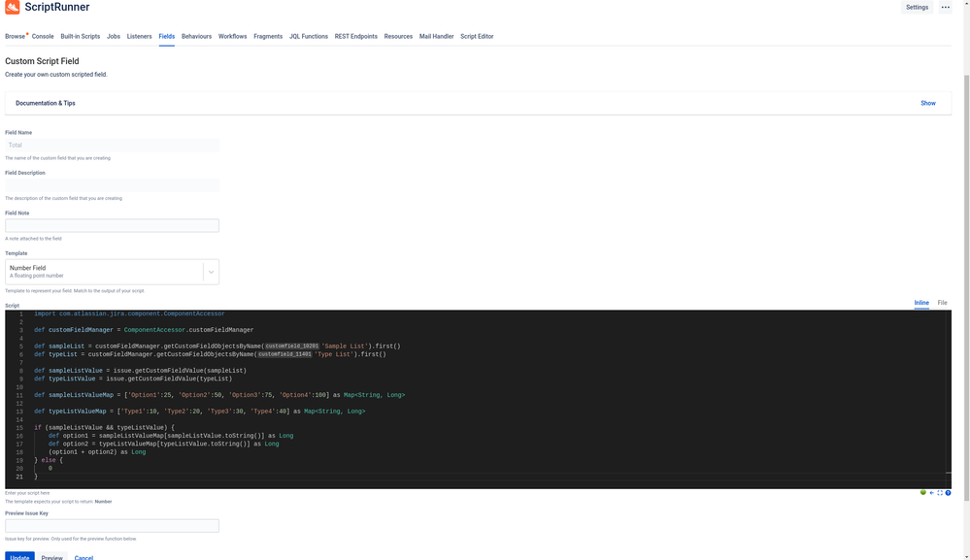Viewport: 970px width, 560px height.
Task: Select the Fields tab
Action: click(166, 37)
